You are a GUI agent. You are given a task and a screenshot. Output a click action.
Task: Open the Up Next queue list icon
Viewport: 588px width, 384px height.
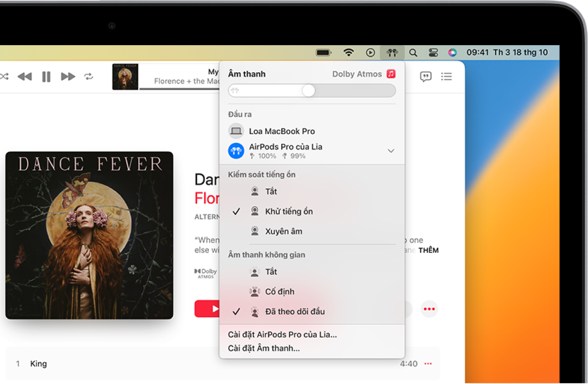[446, 77]
